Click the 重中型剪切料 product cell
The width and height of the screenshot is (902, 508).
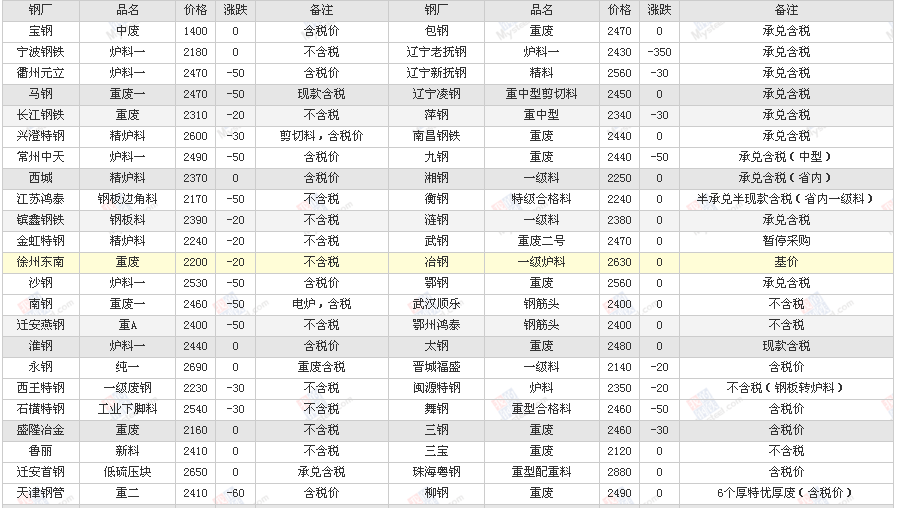[541, 94]
